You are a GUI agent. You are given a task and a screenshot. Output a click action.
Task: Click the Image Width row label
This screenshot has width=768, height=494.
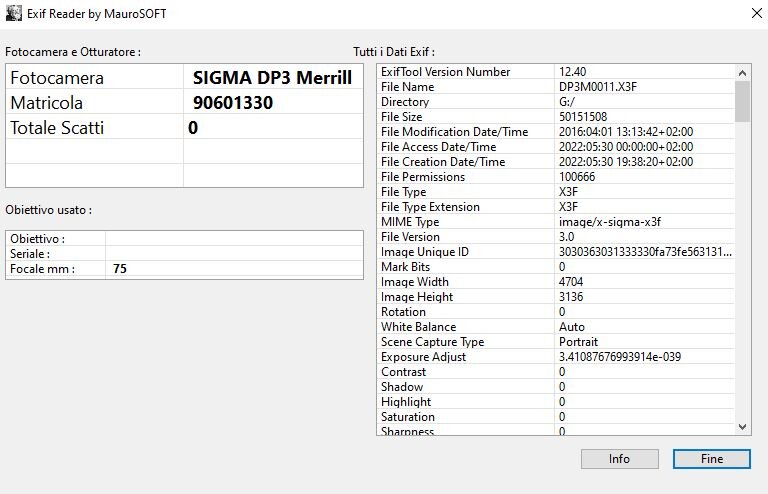[414, 282]
